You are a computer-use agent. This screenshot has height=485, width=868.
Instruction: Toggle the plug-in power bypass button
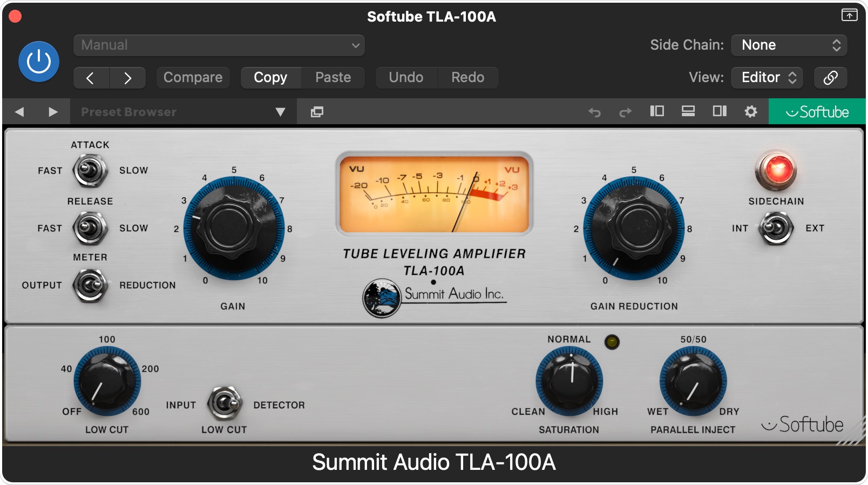pyautogui.click(x=39, y=62)
